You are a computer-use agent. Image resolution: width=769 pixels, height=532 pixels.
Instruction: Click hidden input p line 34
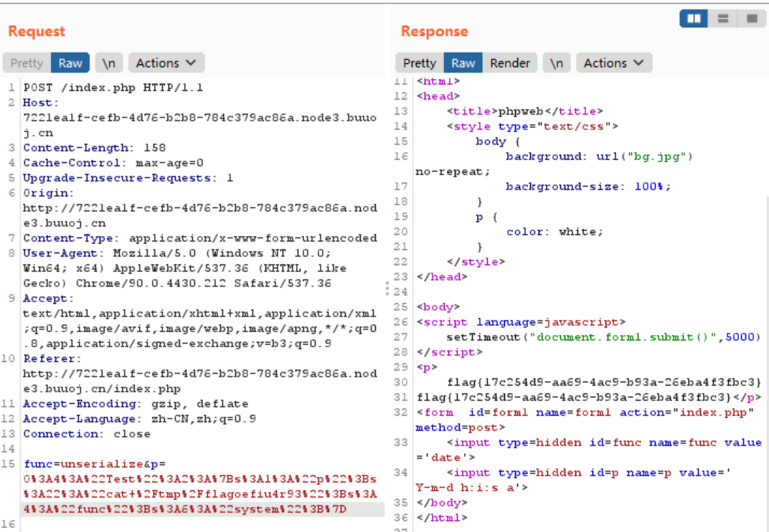[x=589, y=472]
